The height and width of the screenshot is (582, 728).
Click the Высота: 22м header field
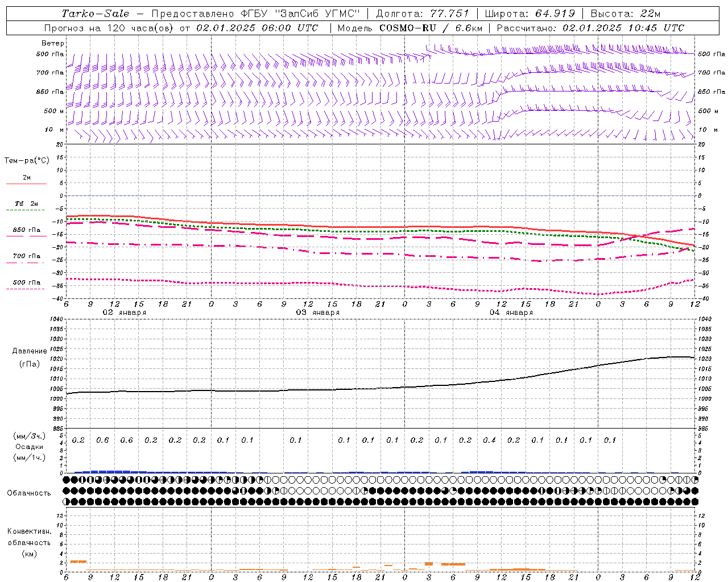(x=626, y=14)
